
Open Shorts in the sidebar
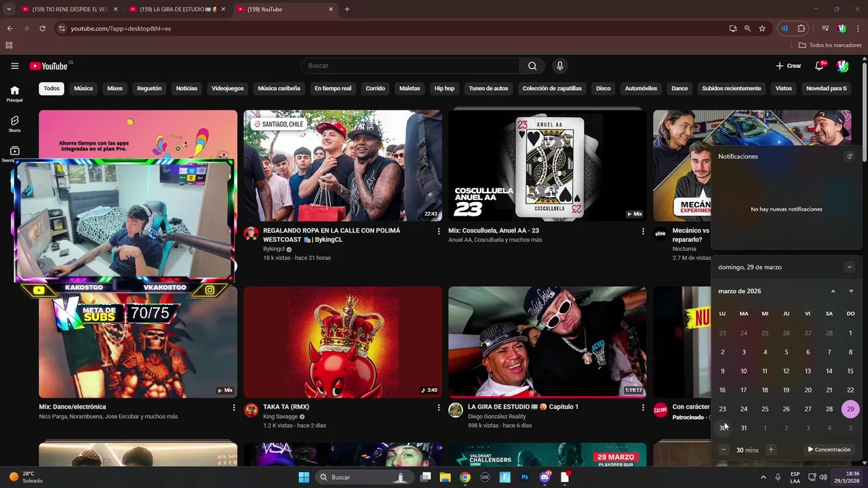click(14, 124)
